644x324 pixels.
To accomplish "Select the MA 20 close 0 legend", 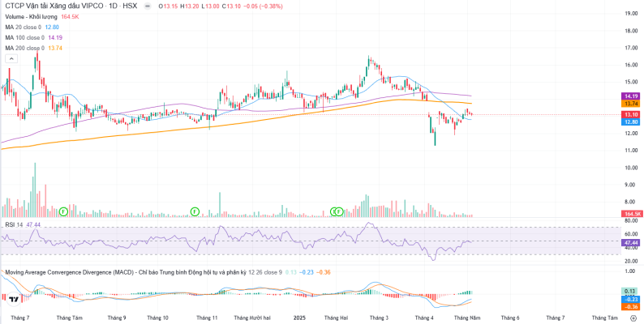I will 23,27.
